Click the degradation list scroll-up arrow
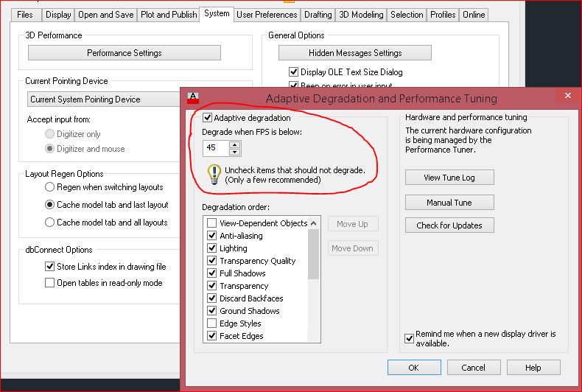This screenshot has height=392, width=582. [314, 223]
